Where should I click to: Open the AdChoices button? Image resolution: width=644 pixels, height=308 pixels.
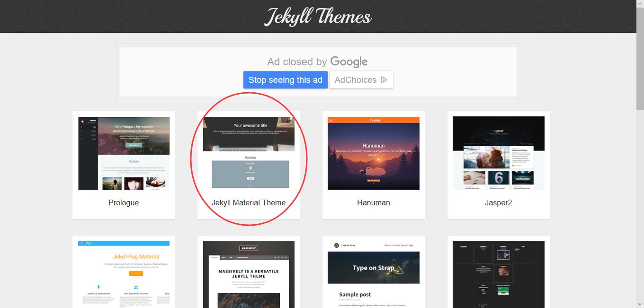coord(361,80)
